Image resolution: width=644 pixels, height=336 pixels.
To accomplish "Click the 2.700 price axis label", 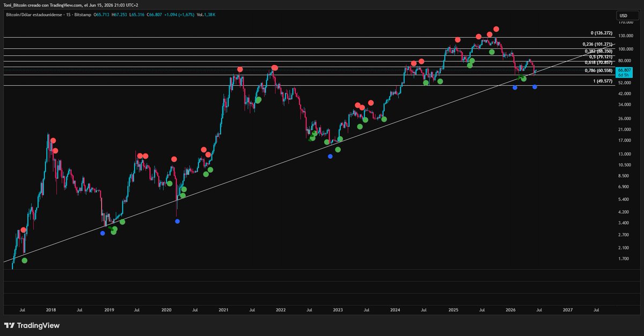I will point(623,235).
